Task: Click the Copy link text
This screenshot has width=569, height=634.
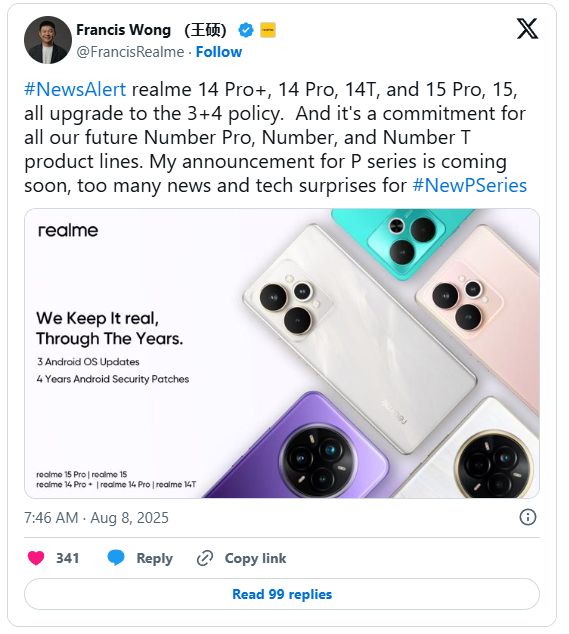Action: [x=255, y=558]
